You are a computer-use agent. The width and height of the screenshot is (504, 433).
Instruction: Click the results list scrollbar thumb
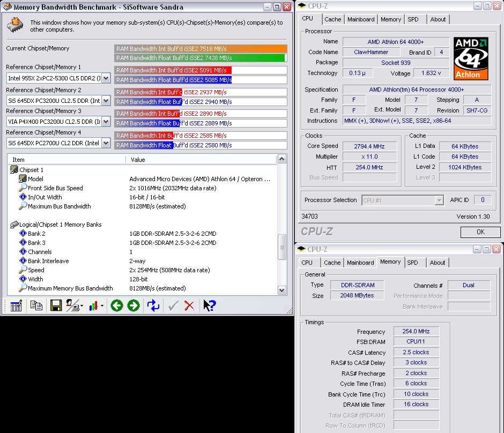[281, 247]
